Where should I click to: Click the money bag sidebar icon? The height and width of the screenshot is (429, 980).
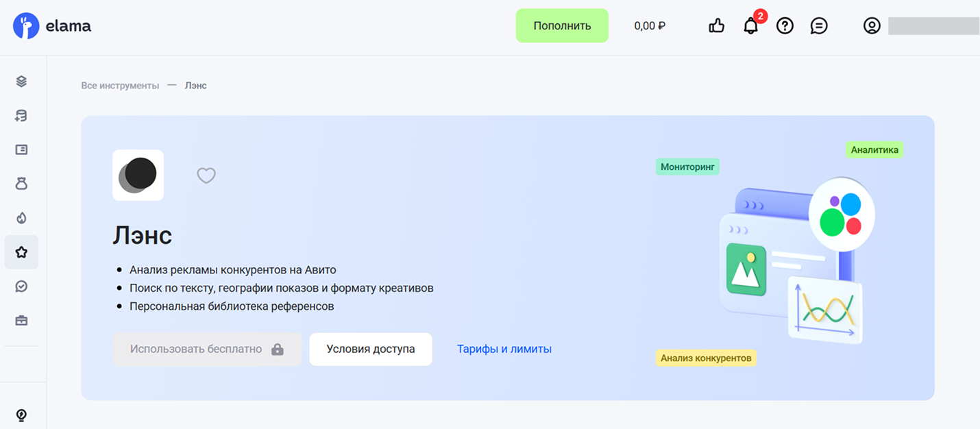point(21,184)
